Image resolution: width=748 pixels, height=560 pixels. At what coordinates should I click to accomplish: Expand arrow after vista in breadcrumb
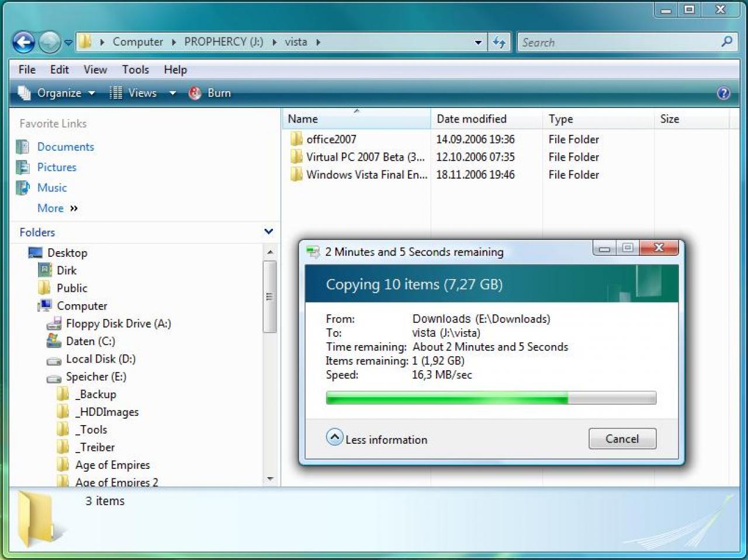click(318, 42)
